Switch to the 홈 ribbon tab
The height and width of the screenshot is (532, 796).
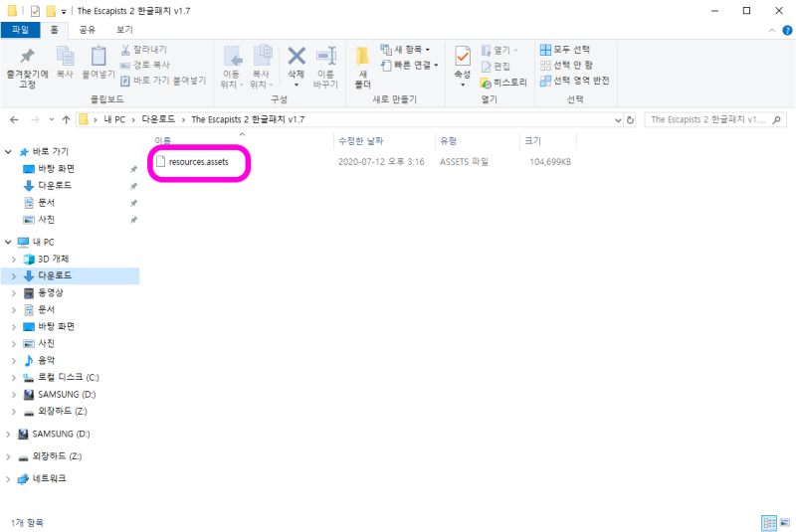click(x=54, y=30)
